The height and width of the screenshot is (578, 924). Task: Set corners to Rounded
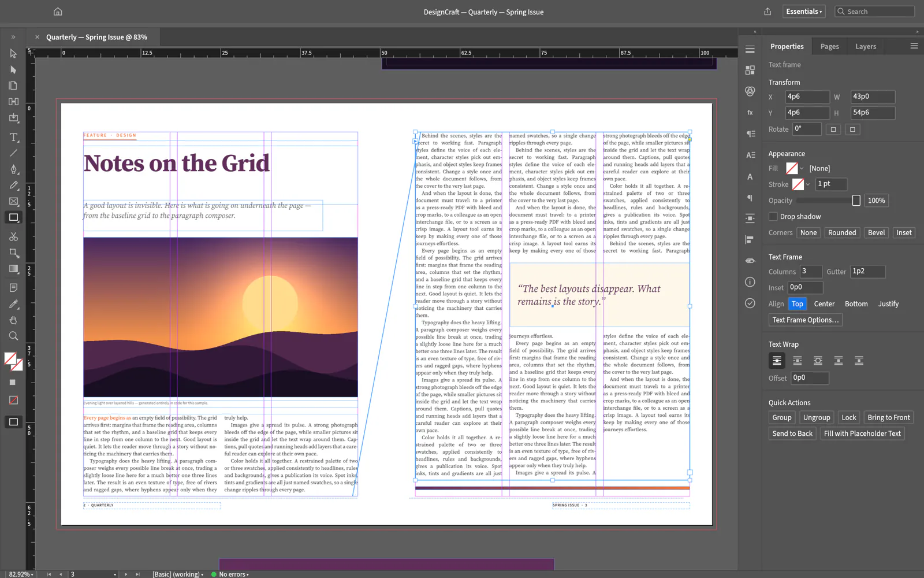click(x=842, y=233)
